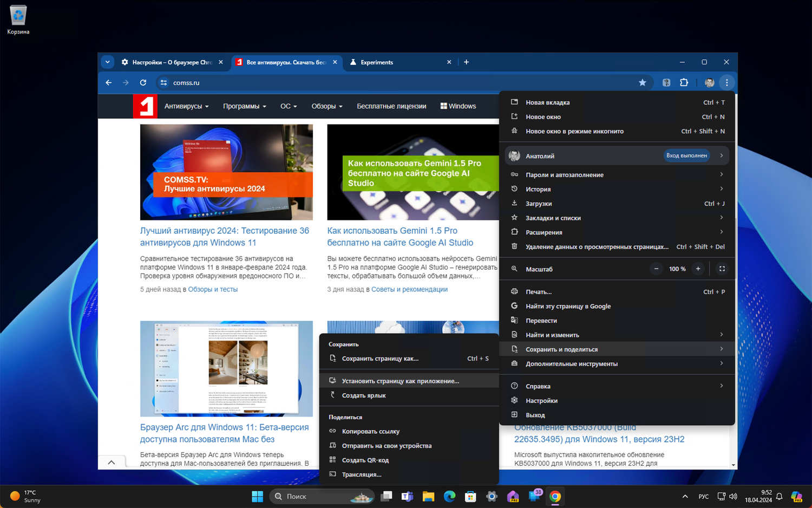Click the red COMSS logo on the site
Image resolution: width=812 pixels, height=508 pixels.
[x=145, y=106]
